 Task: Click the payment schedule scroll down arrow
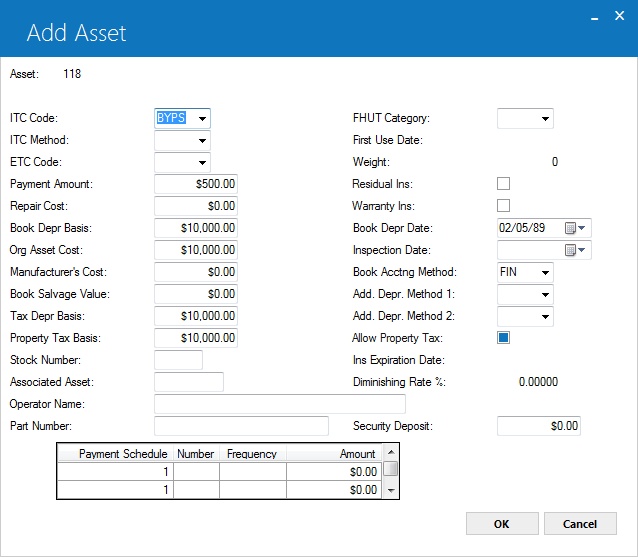391,490
